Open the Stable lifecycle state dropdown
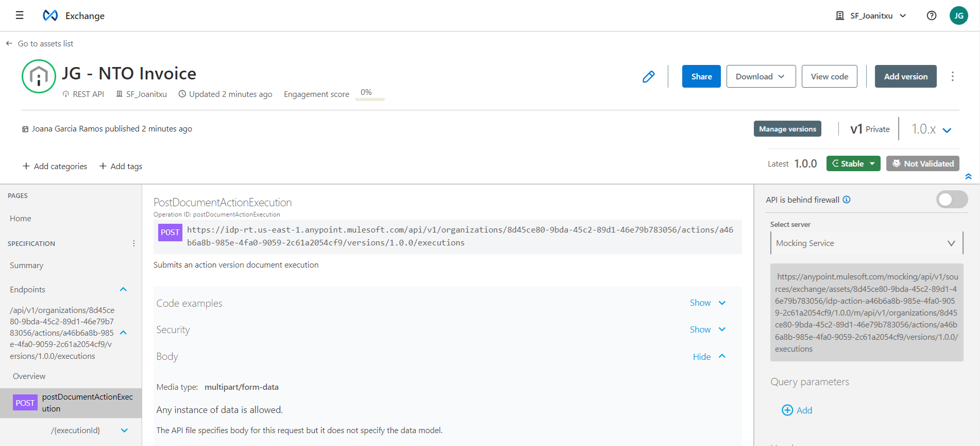The height and width of the screenshot is (446, 980). 853,163
